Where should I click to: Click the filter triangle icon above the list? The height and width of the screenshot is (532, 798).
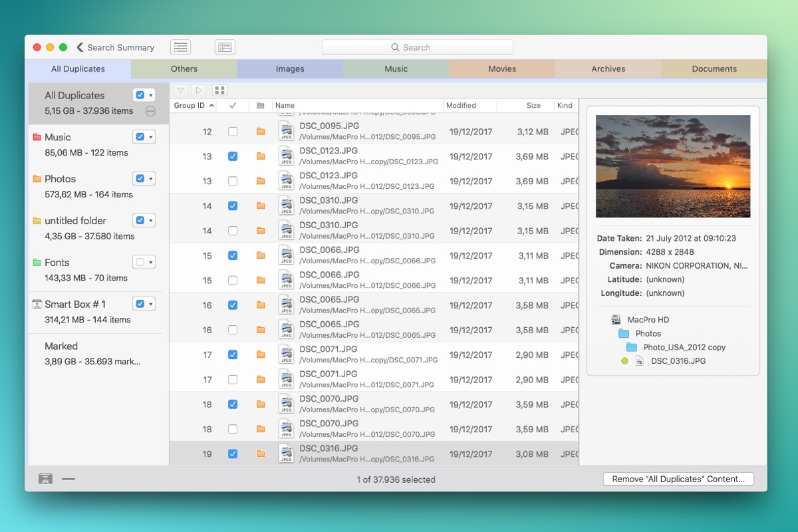[180, 90]
